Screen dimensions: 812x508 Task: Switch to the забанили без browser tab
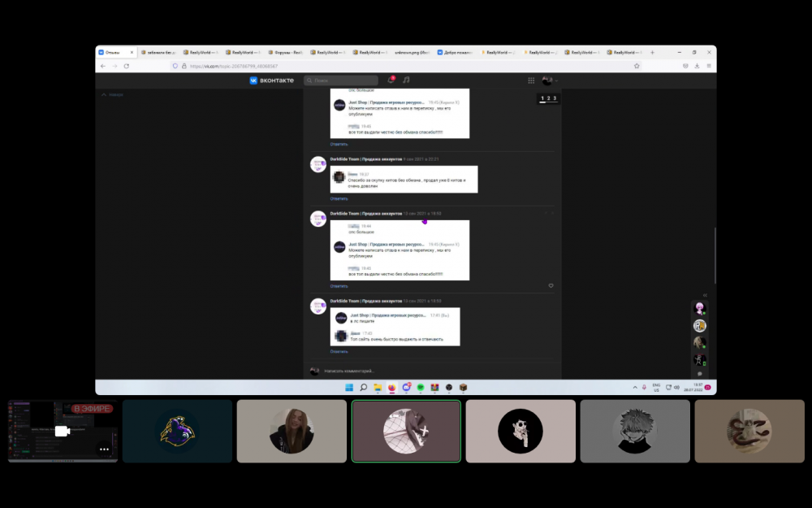(x=158, y=52)
